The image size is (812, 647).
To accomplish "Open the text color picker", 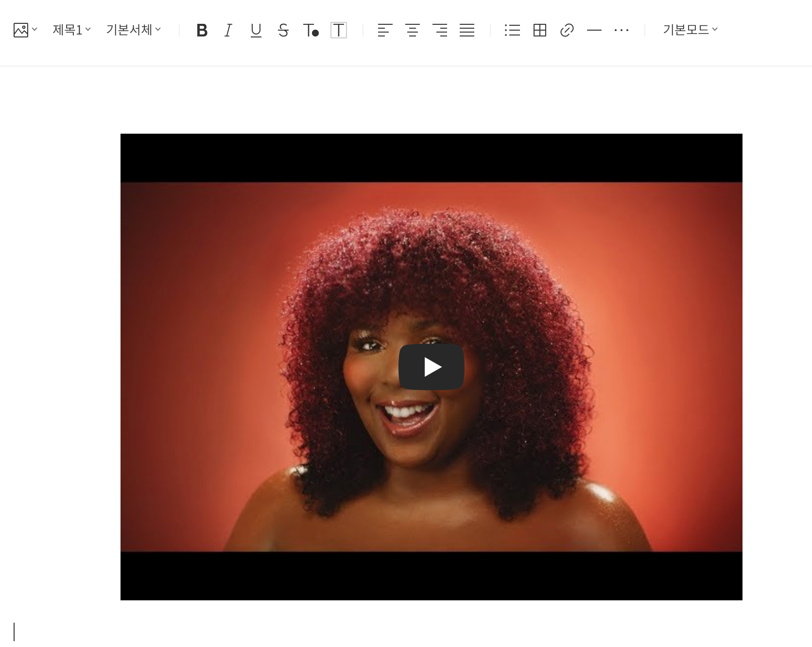I will (x=311, y=31).
